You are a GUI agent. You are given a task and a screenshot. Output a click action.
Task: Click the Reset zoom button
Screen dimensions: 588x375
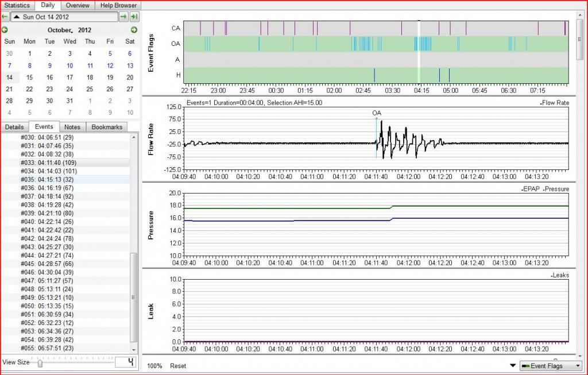(178, 366)
